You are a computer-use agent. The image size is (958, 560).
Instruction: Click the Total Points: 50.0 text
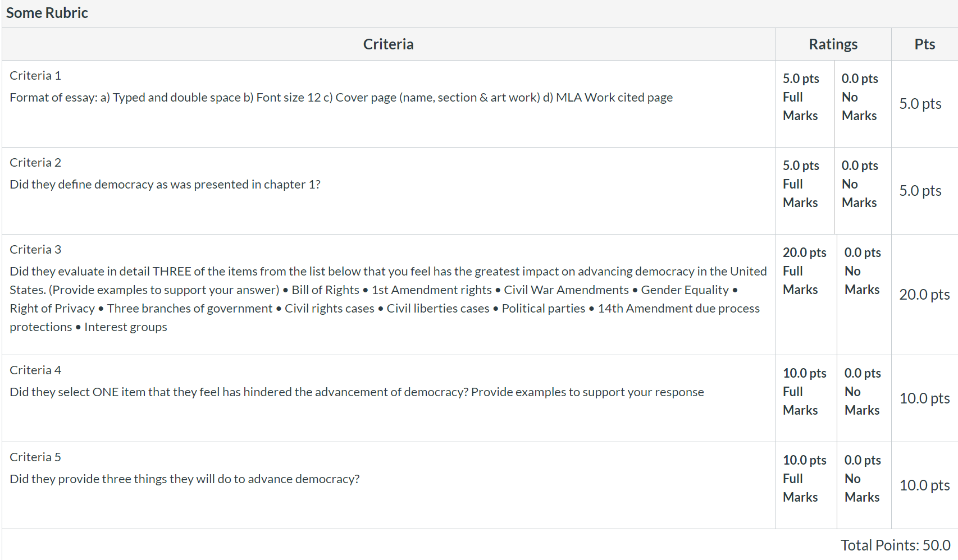pyautogui.click(x=895, y=545)
